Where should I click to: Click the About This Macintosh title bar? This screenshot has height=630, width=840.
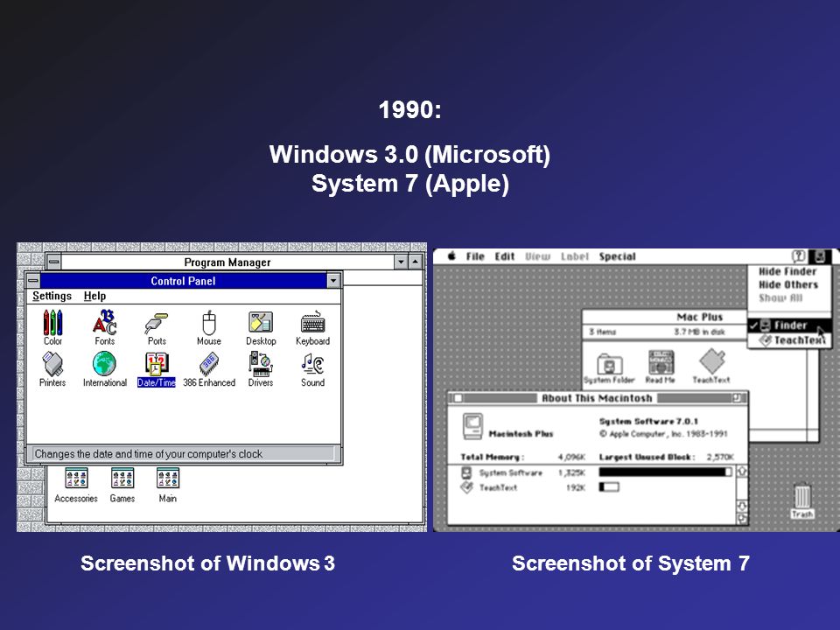(598, 398)
